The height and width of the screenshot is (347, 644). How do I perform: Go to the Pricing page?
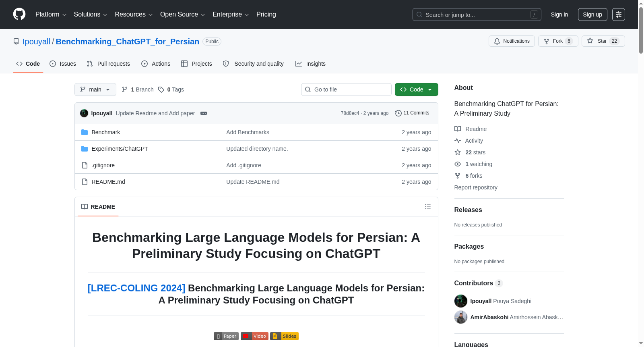tap(266, 15)
